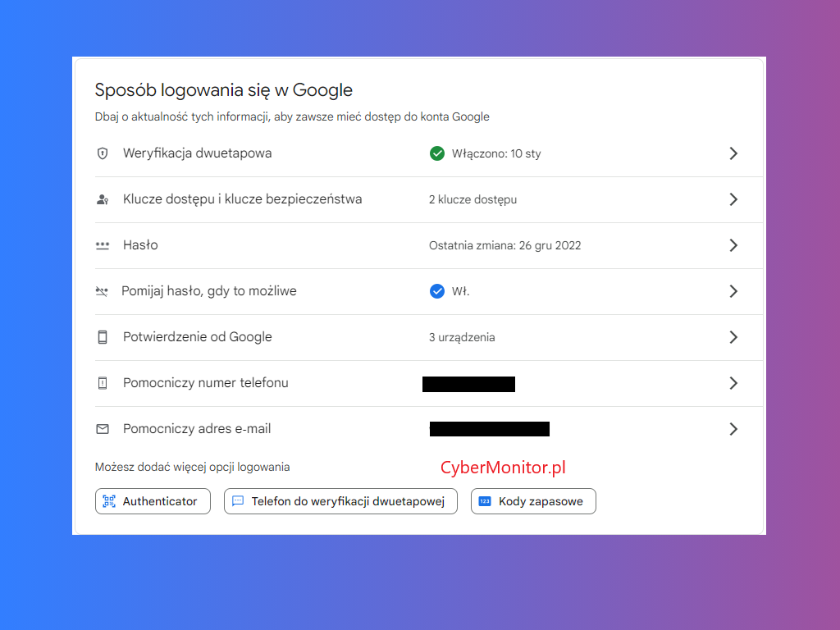Click the skip-password icon beside Pomijaj hasło
This screenshot has height=630, width=840.
point(103,291)
